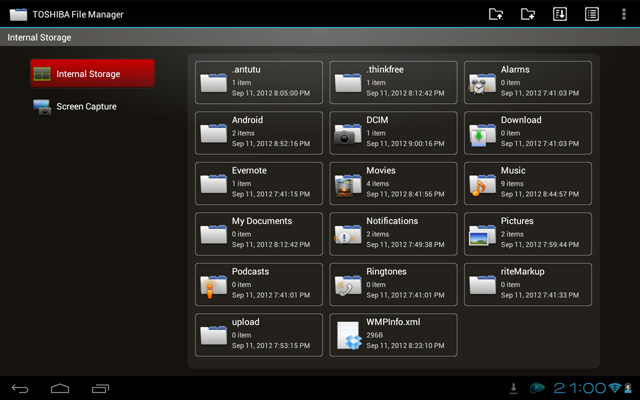This screenshot has width=640, height=400.
Task: Tap the folder-up icon in top toolbar
Action: point(496,14)
